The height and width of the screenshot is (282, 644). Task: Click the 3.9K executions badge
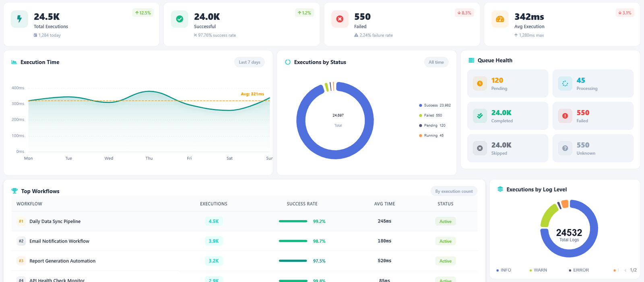tap(214, 241)
